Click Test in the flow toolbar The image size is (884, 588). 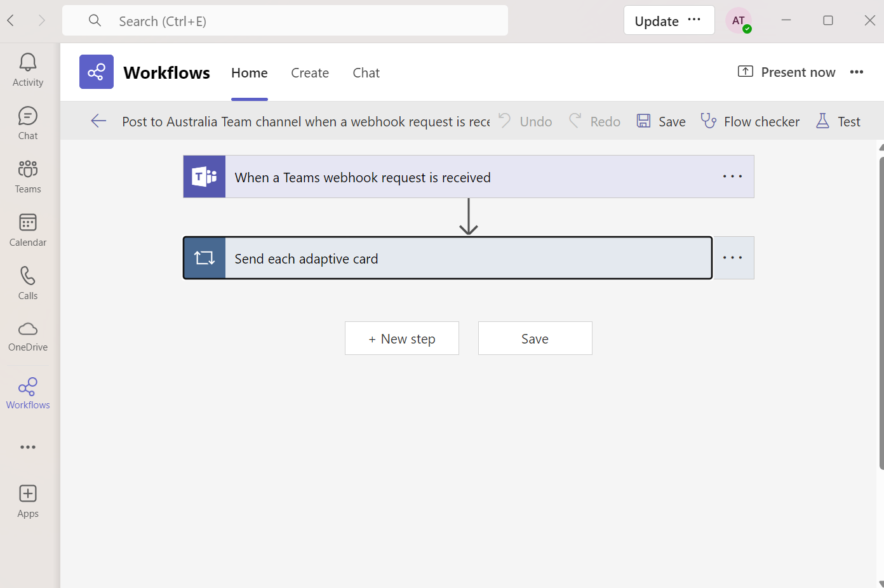tap(838, 121)
